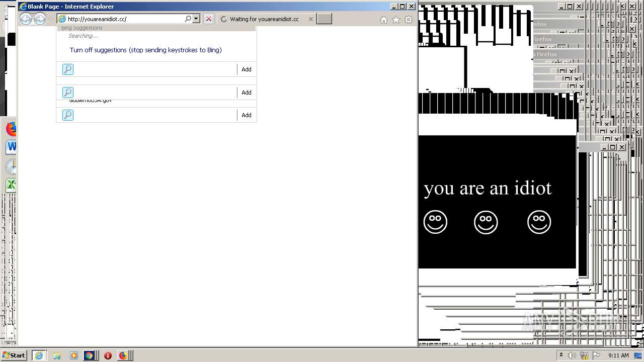Maximize the Internet Explorer window
The image size is (644, 362).
(402, 7)
